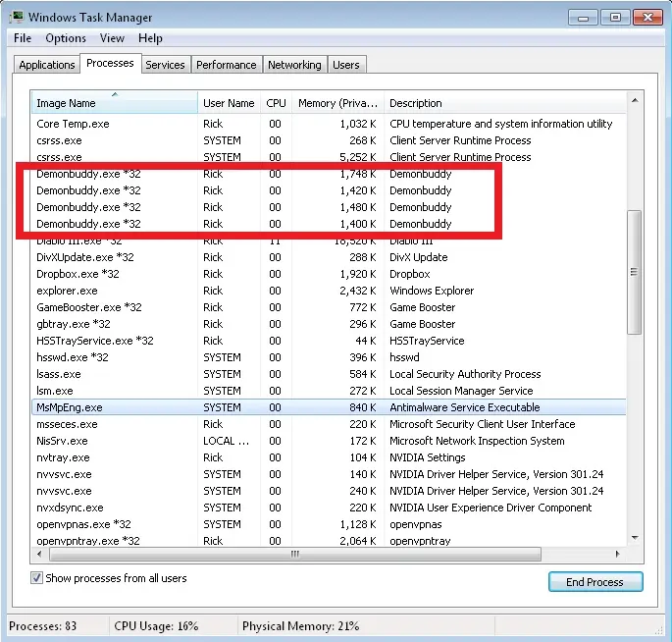Image resolution: width=672 pixels, height=642 pixels.
Task: Sort by CPU column header
Action: (x=276, y=103)
